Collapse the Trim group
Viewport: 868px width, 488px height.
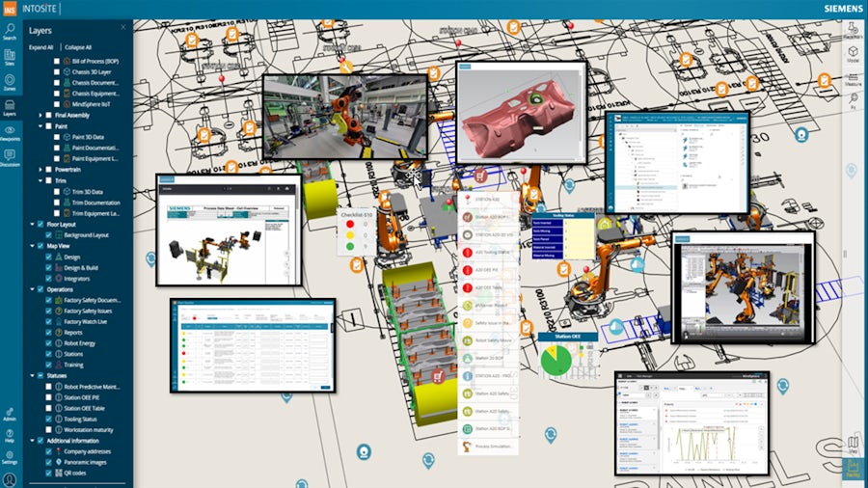[x=41, y=180]
